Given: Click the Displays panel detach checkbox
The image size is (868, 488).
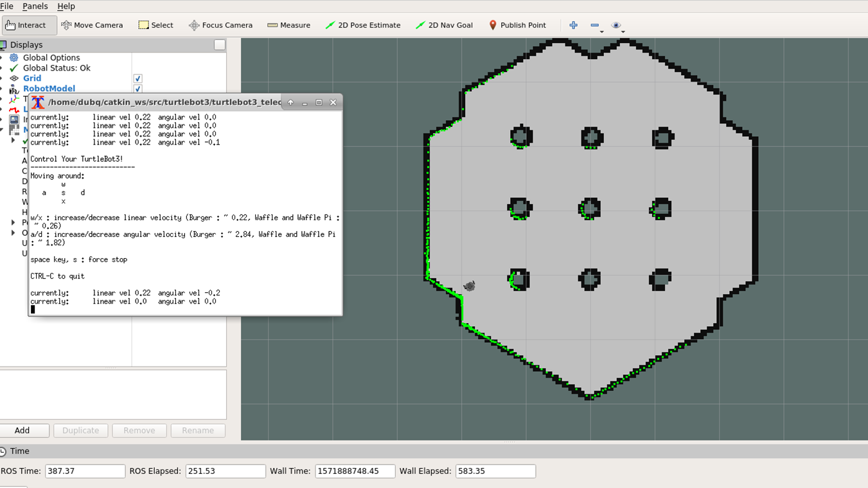Looking at the screenshot, I should [219, 45].
